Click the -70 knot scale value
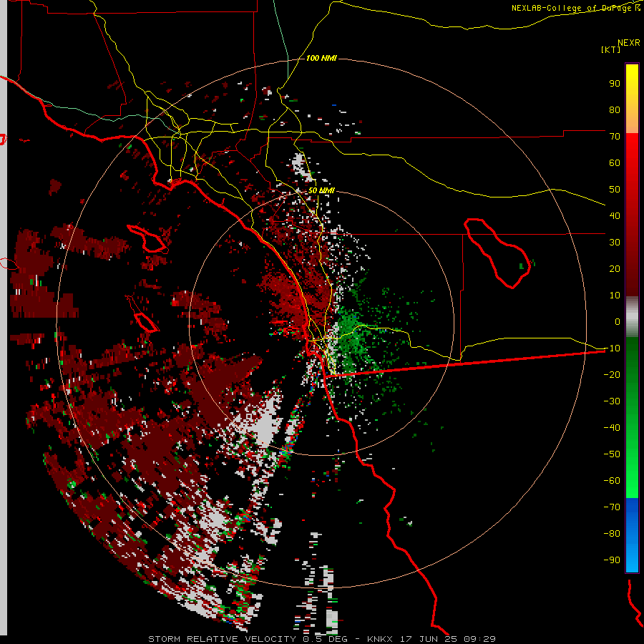The width and height of the screenshot is (644, 644). (x=612, y=507)
